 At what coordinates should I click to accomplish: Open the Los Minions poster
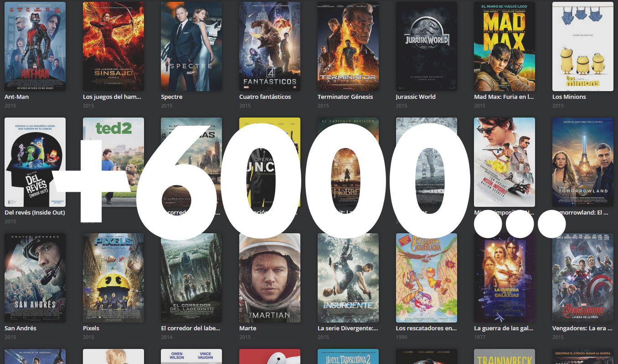583,46
